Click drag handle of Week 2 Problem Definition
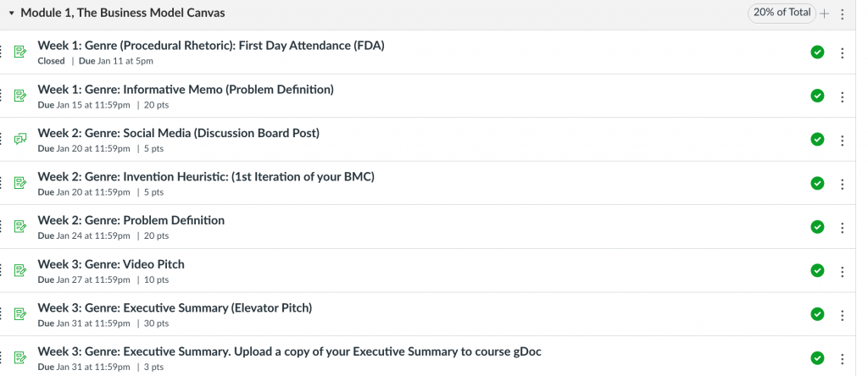 [1, 226]
